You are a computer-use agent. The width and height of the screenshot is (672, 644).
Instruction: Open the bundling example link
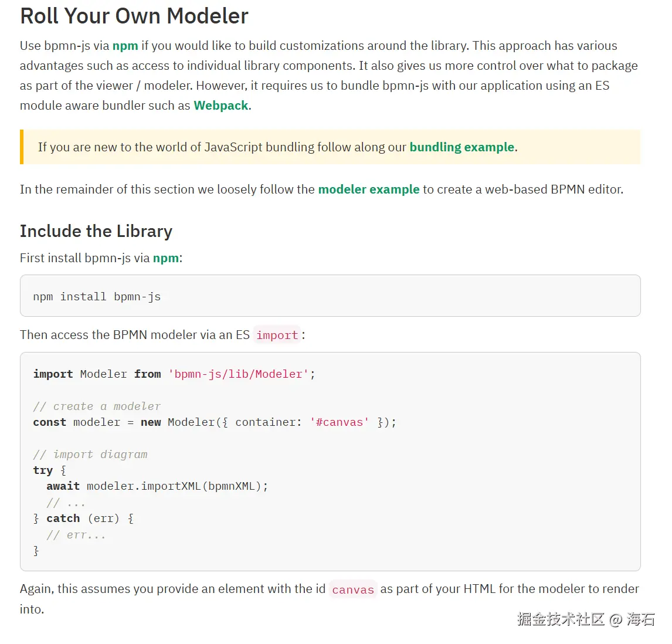(x=461, y=147)
